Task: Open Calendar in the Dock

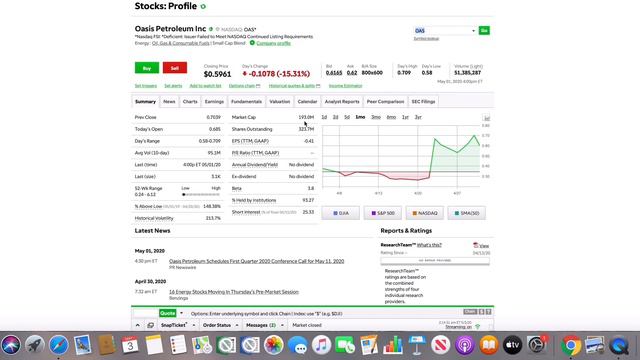Action: point(130,345)
